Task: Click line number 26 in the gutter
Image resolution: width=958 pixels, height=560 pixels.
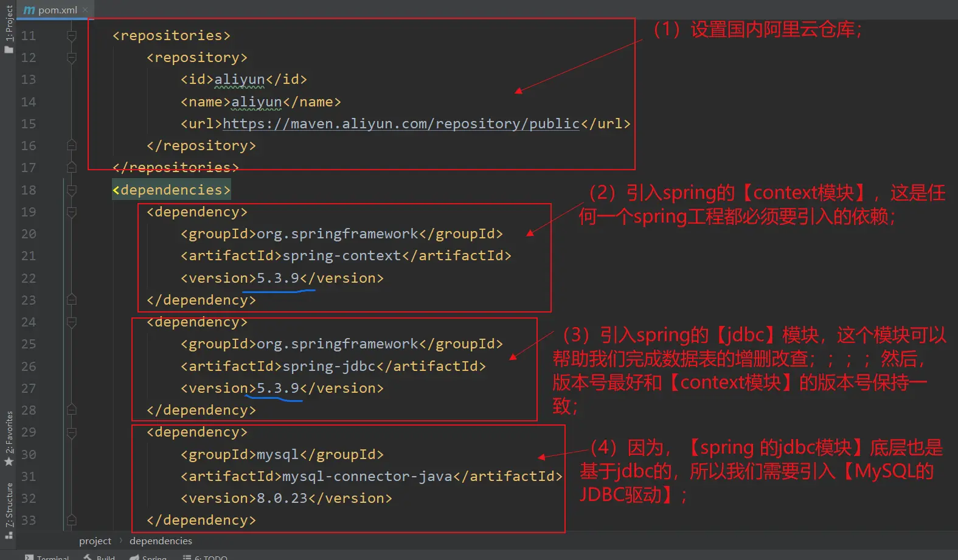Action: click(29, 367)
